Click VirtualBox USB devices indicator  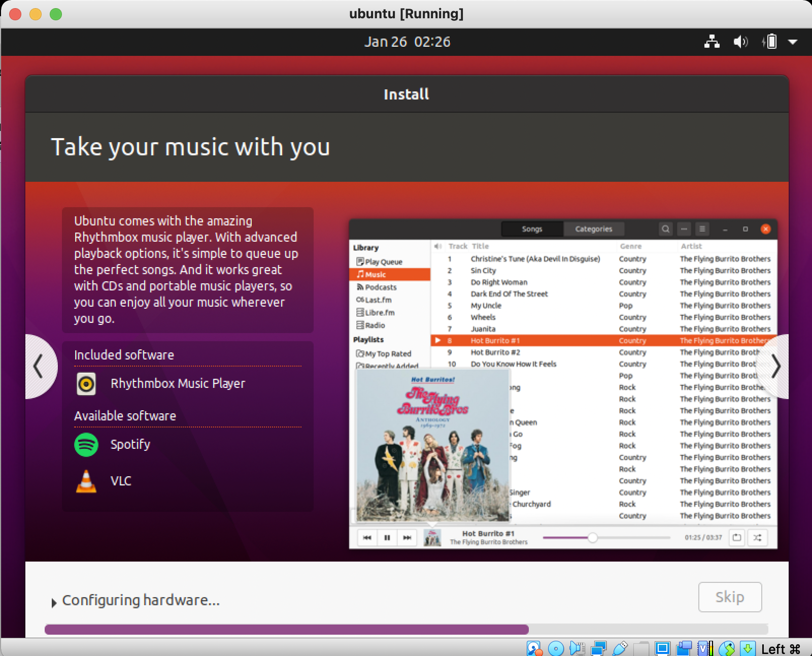[x=620, y=648]
